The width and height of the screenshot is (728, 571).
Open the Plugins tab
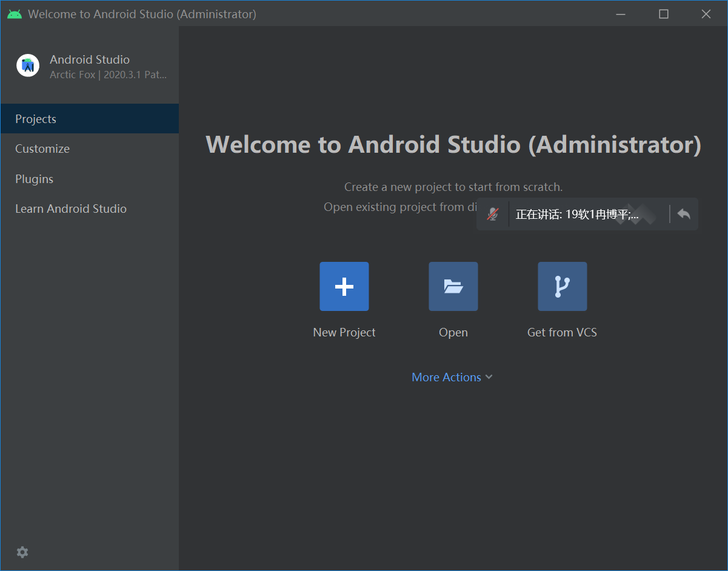[90, 179]
